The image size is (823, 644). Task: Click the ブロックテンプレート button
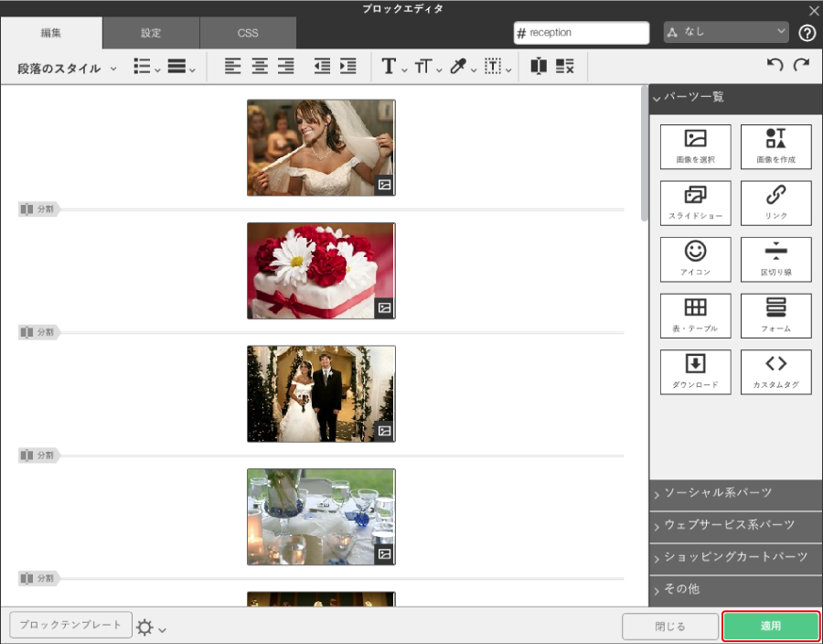point(70,625)
